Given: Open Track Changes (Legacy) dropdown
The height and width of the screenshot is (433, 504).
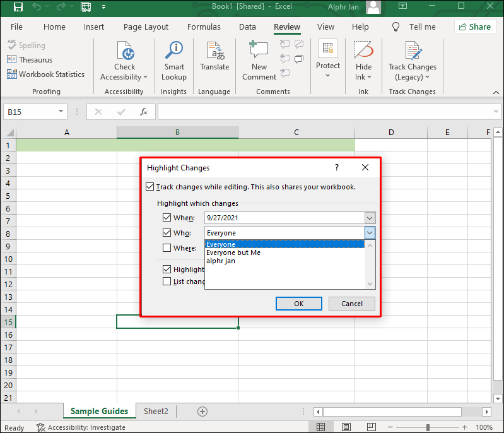Looking at the screenshot, I should tap(413, 61).
